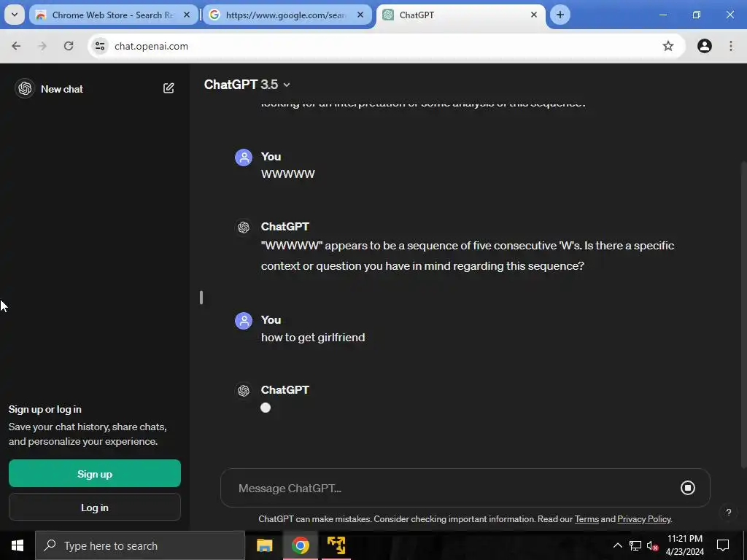Reload the chat.openai.com page
This screenshot has height=560, width=747.
[69, 46]
